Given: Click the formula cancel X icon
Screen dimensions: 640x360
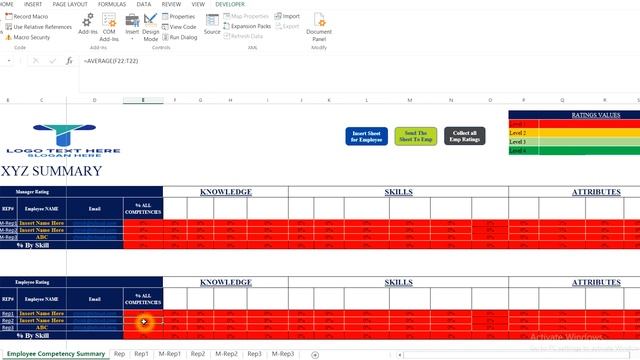Looking at the screenshot, I should 36,61.
